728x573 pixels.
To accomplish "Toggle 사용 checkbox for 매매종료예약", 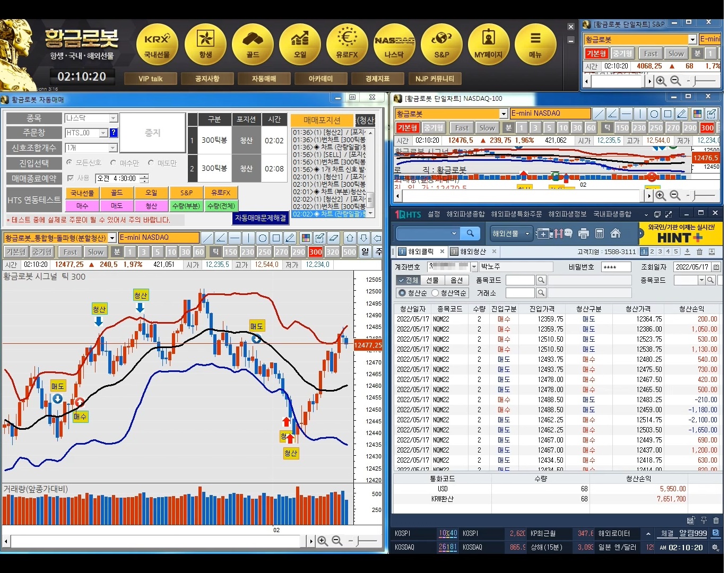I will pos(71,178).
